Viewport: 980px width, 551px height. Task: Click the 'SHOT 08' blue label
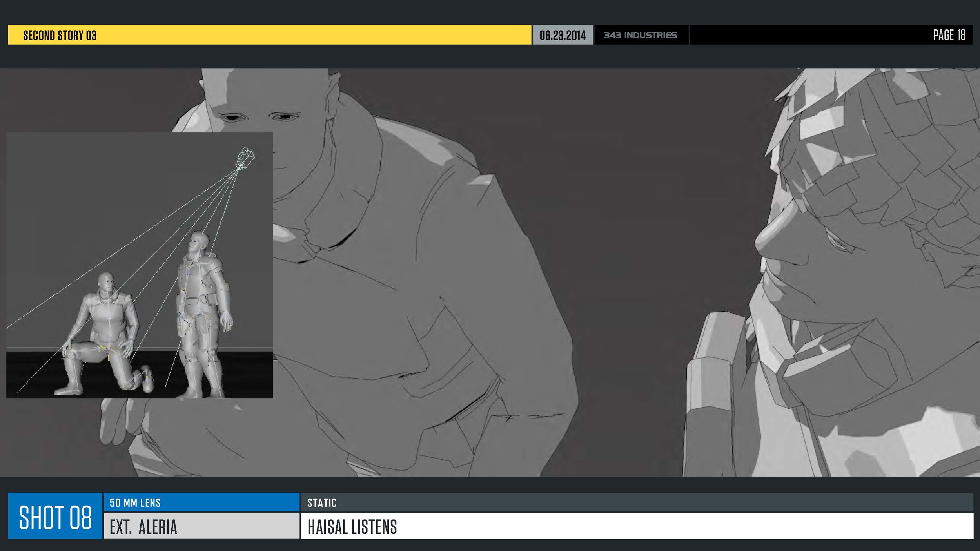pos(55,516)
